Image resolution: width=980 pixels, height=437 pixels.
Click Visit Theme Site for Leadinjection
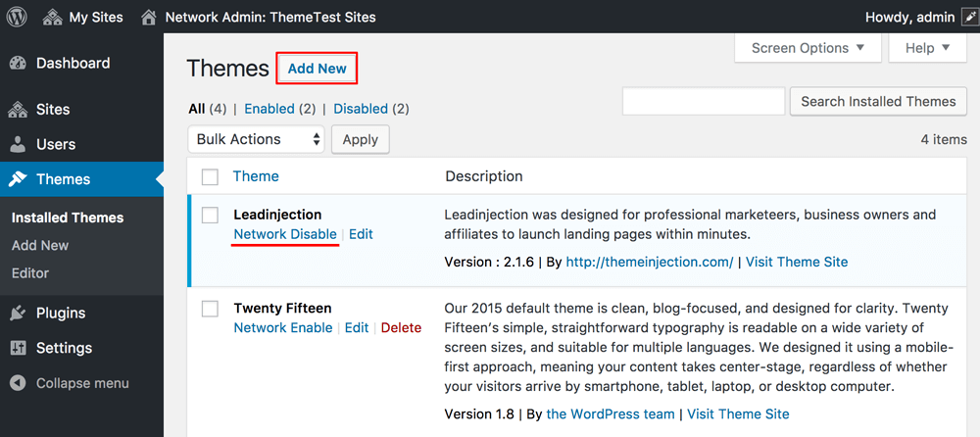tap(797, 262)
